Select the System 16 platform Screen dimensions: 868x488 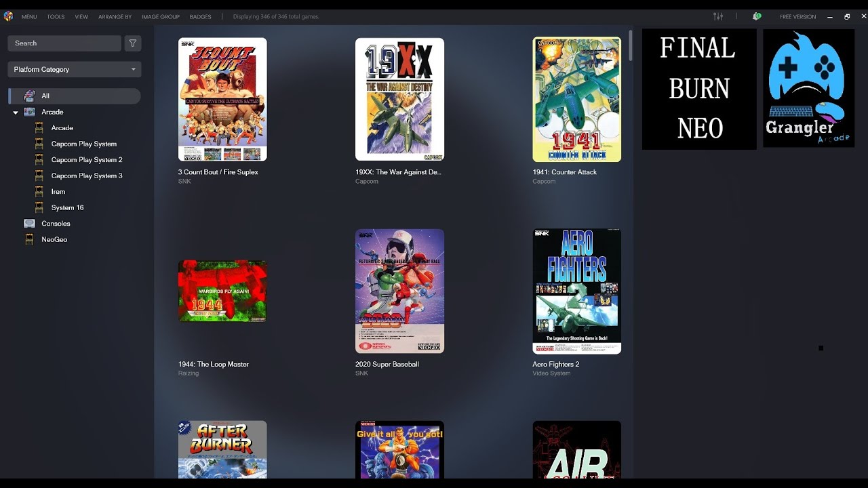(68, 207)
